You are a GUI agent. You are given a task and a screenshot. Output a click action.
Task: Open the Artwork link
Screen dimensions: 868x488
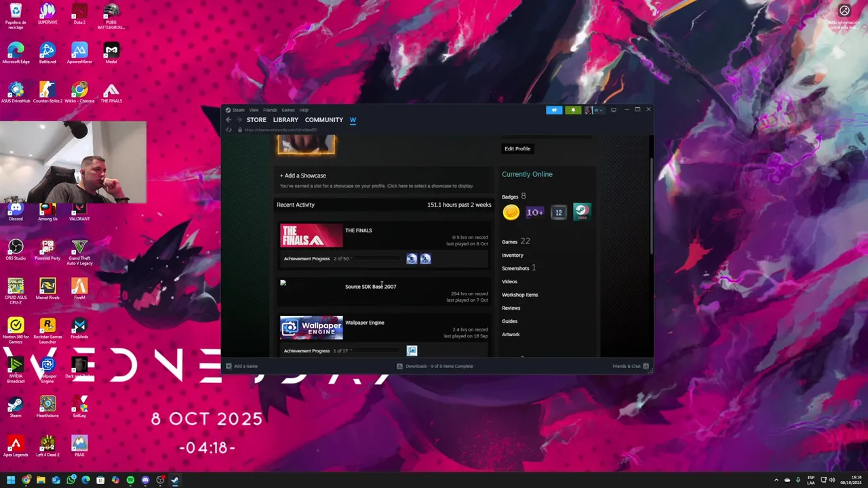click(x=511, y=334)
